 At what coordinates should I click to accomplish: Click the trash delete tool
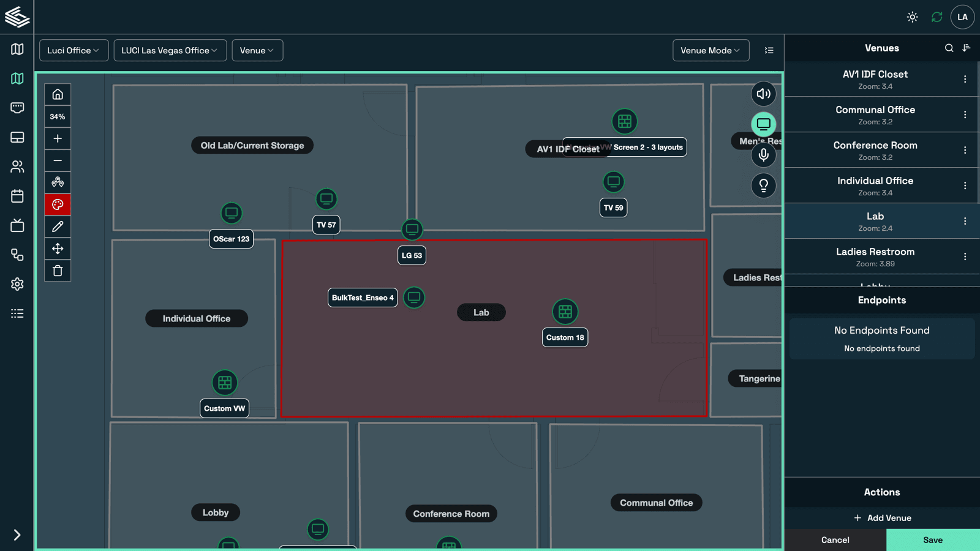(x=58, y=271)
